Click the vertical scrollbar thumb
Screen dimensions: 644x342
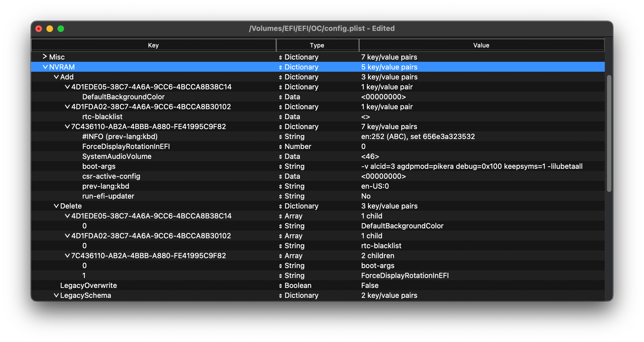click(609, 133)
